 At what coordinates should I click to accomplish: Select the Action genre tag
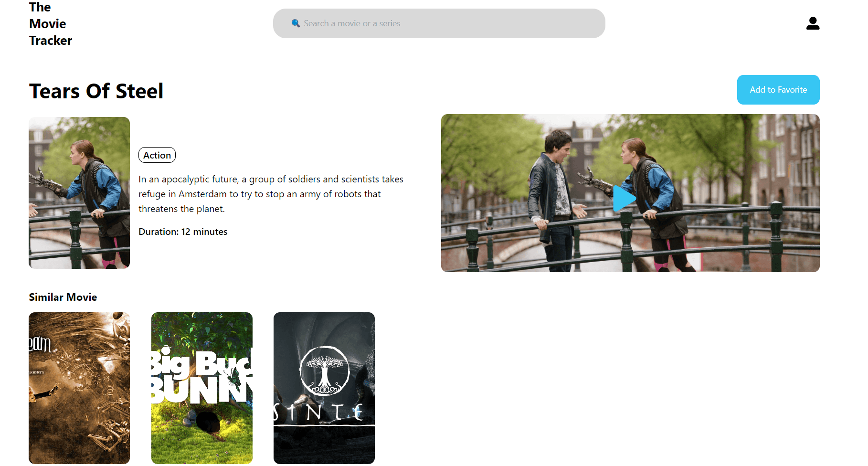[x=157, y=155]
